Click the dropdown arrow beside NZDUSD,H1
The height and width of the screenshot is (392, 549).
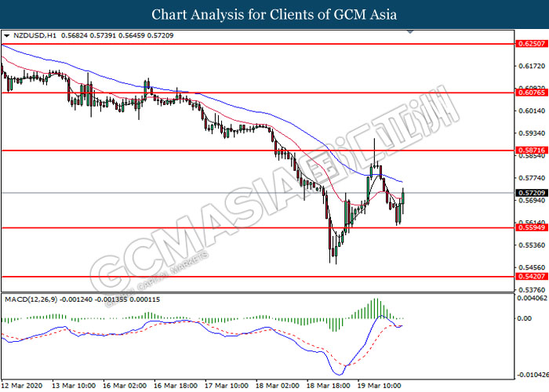(x=7, y=35)
